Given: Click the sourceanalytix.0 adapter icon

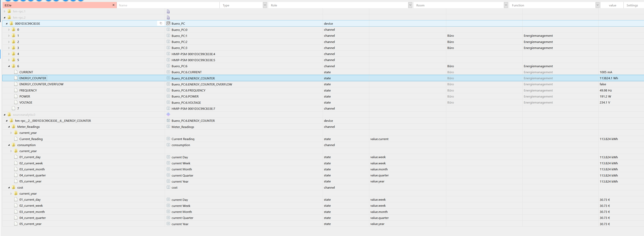Looking at the screenshot, I should 168,114.
